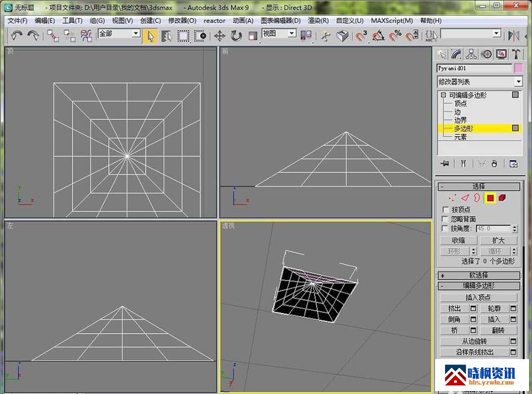Toggle the Spinner Snap button
Screen dimensions: 532x394
412,36
